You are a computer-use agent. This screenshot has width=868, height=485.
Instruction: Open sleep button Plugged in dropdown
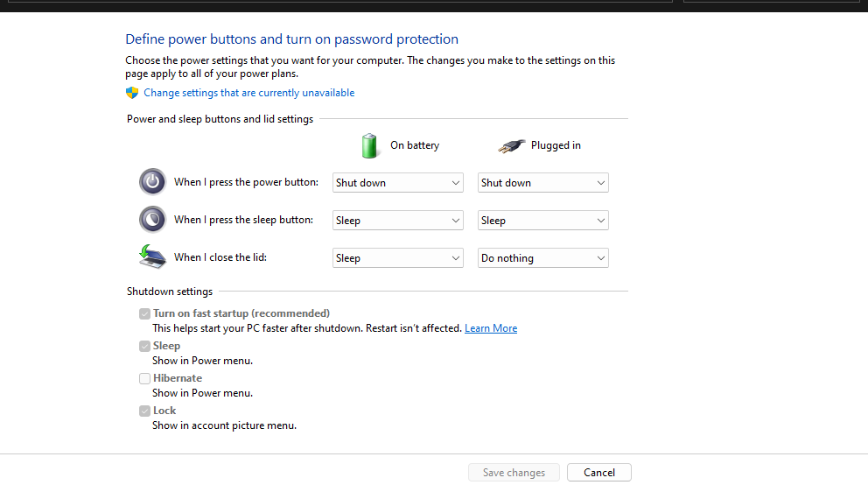coord(543,221)
